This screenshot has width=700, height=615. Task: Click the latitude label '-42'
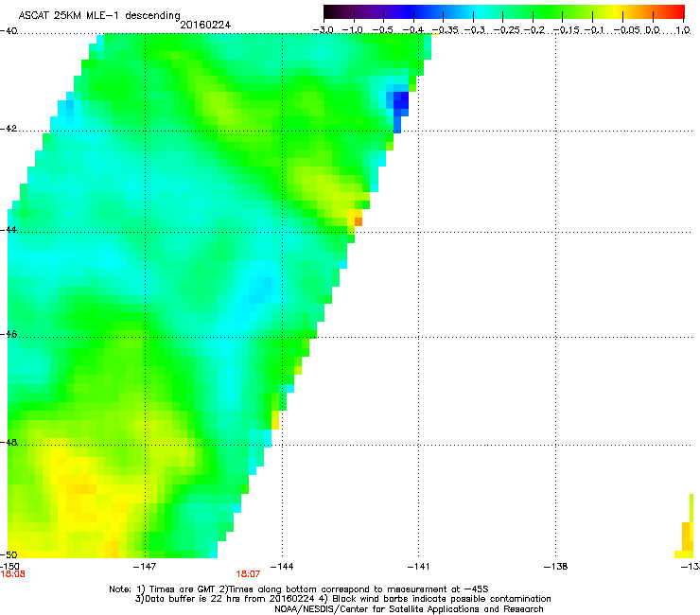(x=9, y=129)
